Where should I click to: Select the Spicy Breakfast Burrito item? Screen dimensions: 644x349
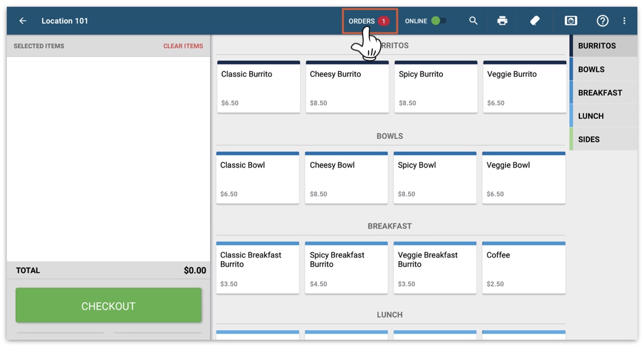[346, 268]
